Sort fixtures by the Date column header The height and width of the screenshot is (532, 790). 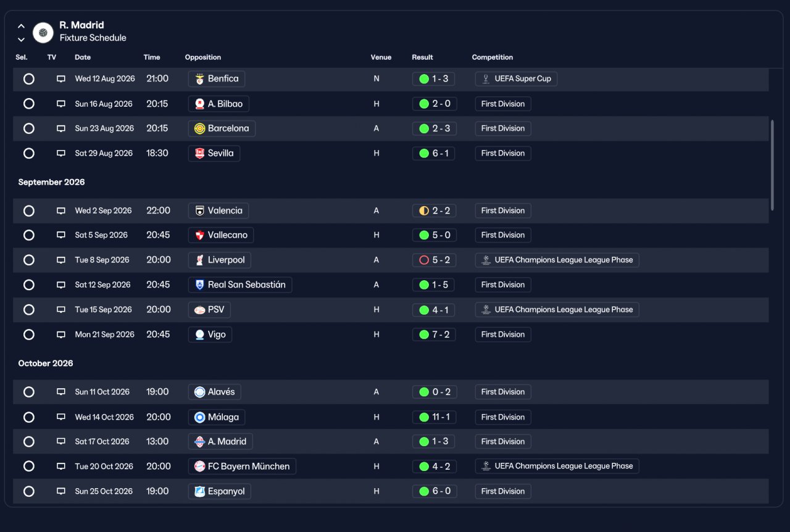(83, 57)
